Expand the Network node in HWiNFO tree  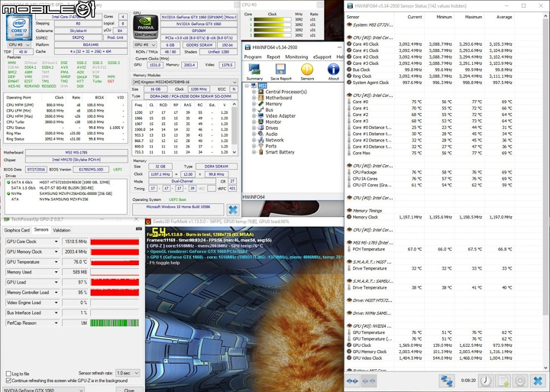click(254, 140)
